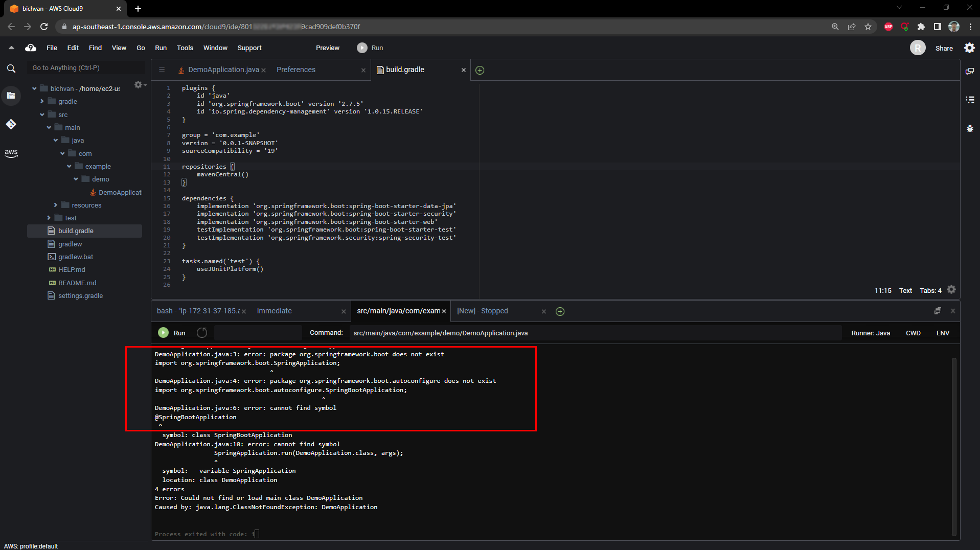Add a new terminal panel tab

coord(560,311)
